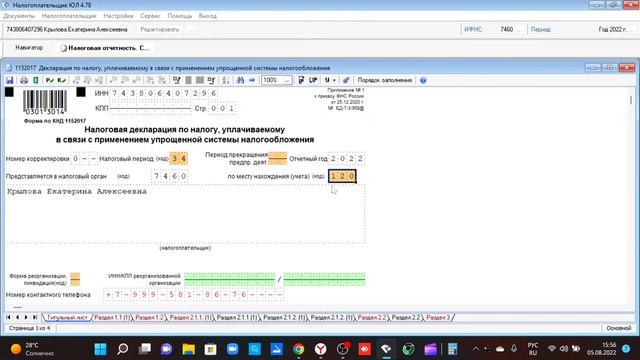The image size is (640, 360).
Task: Click the sort icon left of the binoculars
Action: click(x=225, y=80)
